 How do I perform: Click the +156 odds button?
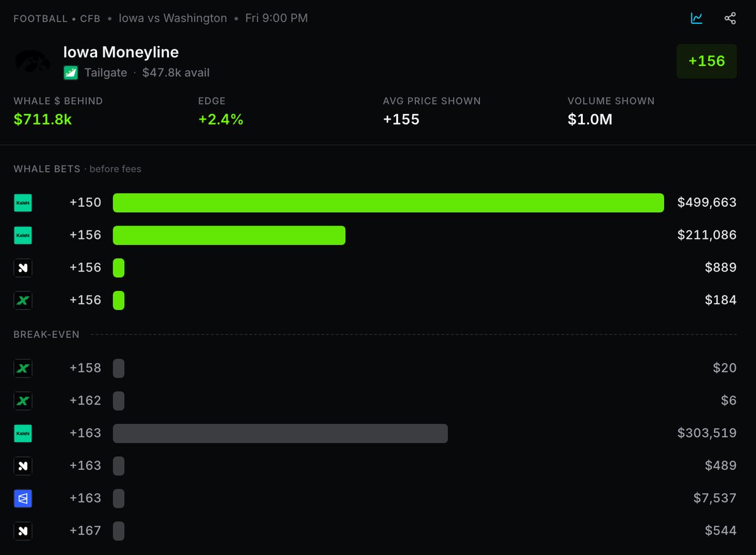pos(706,61)
